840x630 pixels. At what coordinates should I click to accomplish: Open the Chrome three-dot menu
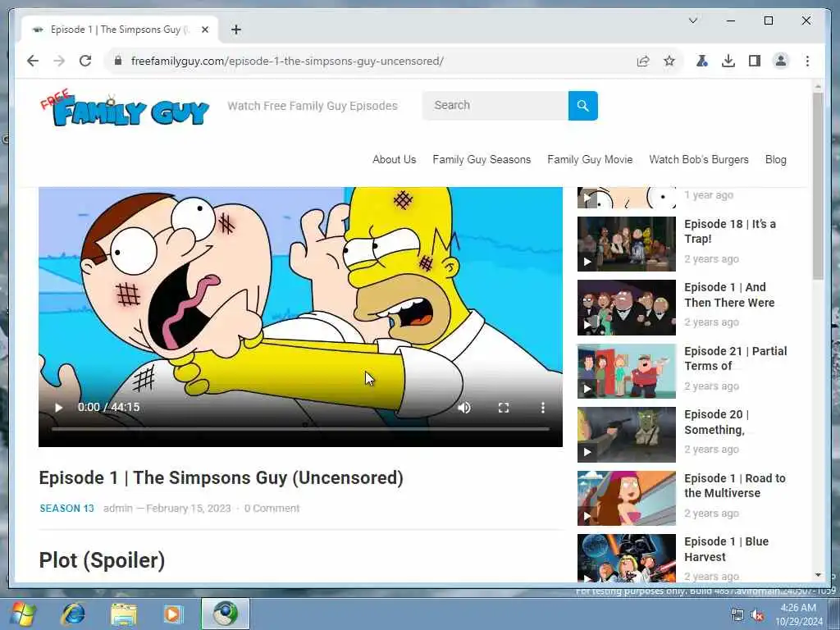point(807,61)
